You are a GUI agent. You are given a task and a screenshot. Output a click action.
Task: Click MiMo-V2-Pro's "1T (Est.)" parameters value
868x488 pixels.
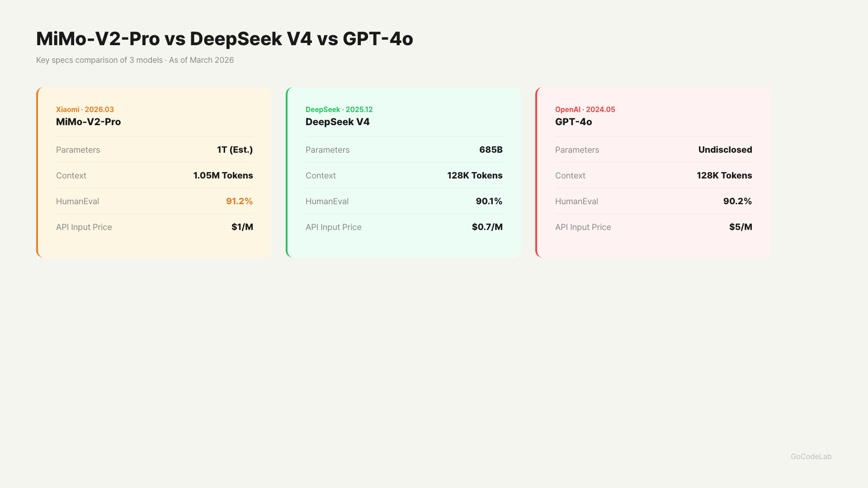click(x=235, y=150)
